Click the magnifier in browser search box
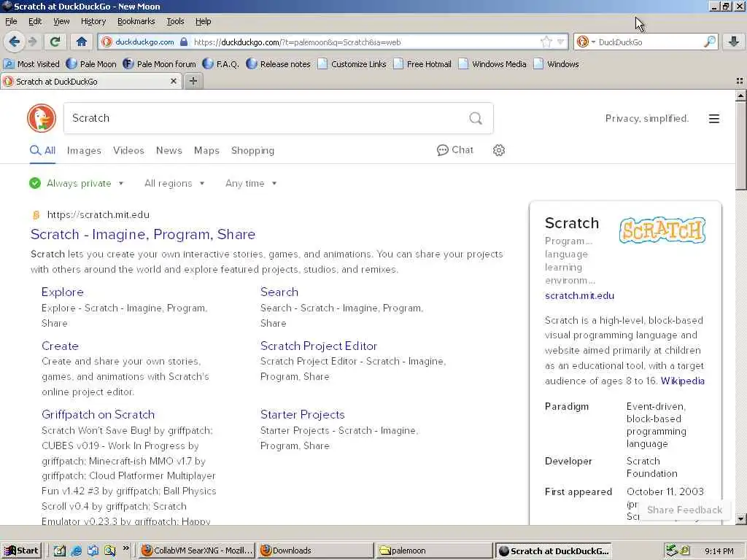 710,42
